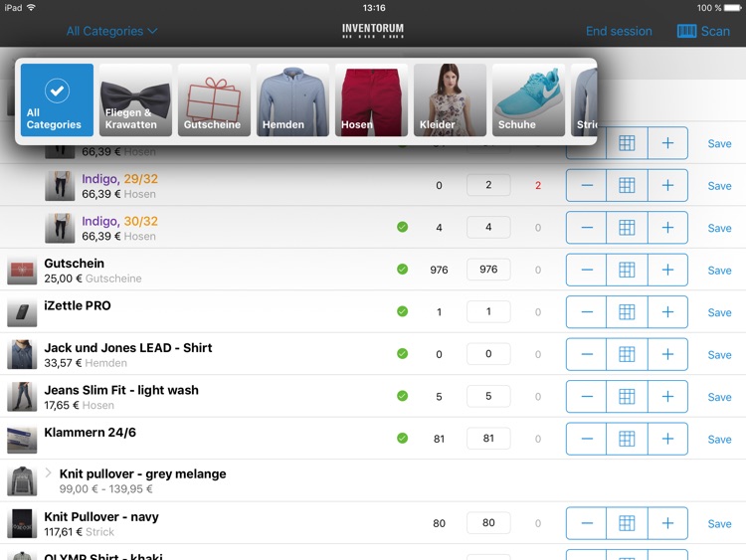This screenshot has width=746, height=560.
Task: Decrease count for iZettle PRO
Action: click(x=586, y=312)
